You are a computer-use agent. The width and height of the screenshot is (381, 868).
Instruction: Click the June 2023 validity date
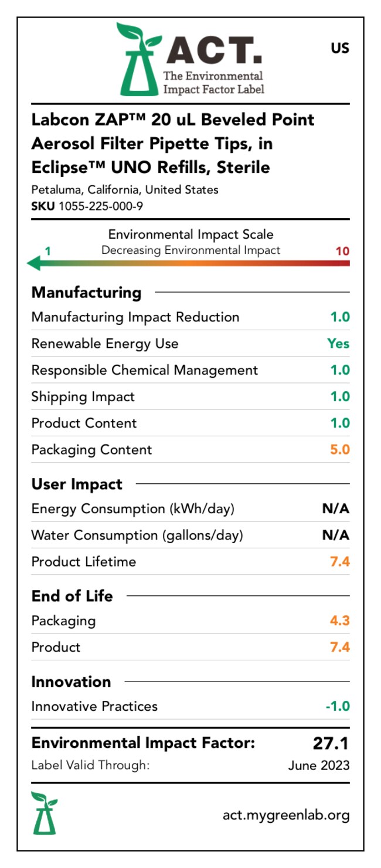[319, 765]
